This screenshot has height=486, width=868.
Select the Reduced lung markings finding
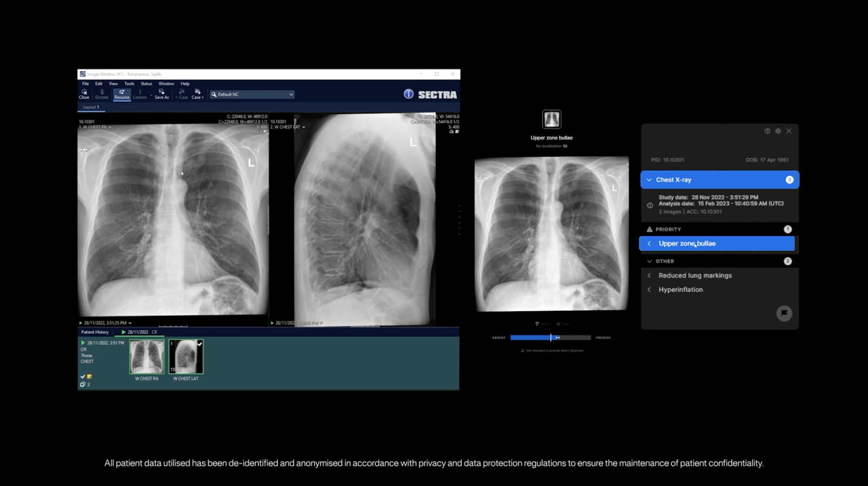pyautogui.click(x=695, y=276)
